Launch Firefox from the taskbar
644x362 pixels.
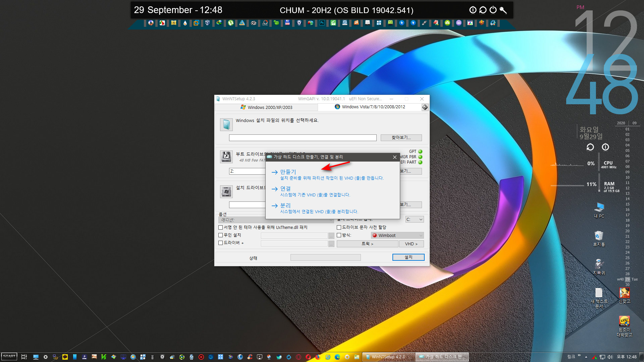click(x=318, y=357)
